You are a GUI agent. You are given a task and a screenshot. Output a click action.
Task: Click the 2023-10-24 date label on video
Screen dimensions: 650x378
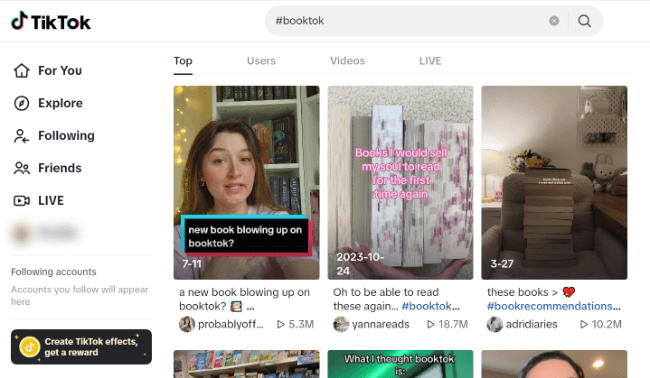point(360,264)
